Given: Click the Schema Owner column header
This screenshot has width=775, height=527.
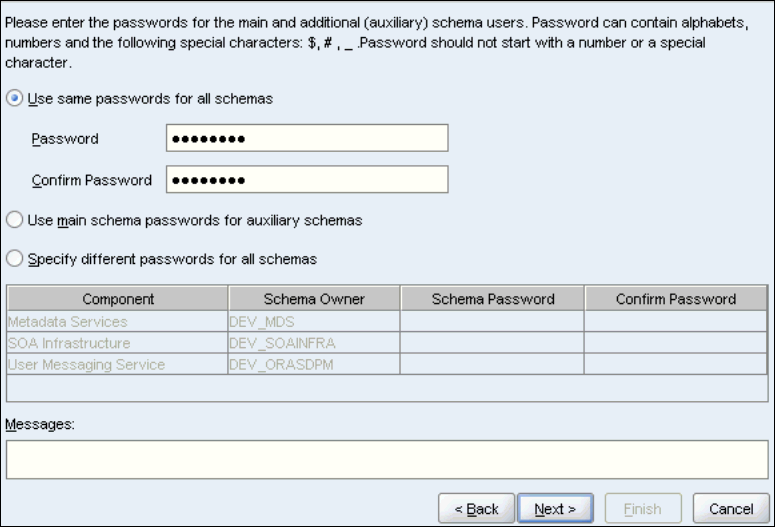Looking at the screenshot, I should click(x=314, y=299).
